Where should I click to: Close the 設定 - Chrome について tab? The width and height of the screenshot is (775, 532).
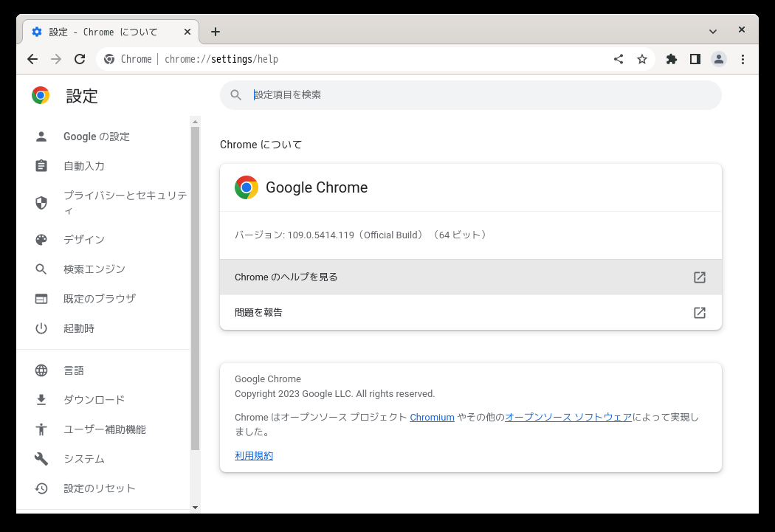click(187, 32)
